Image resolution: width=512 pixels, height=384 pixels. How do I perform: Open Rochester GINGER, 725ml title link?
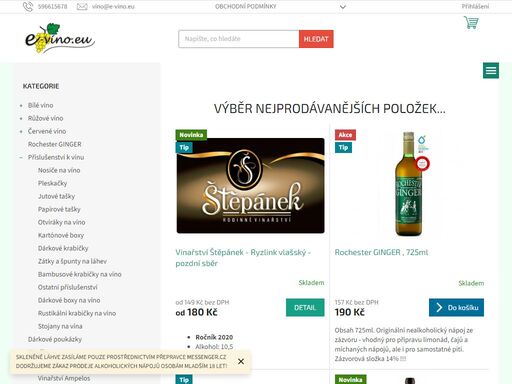pos(381,252)
